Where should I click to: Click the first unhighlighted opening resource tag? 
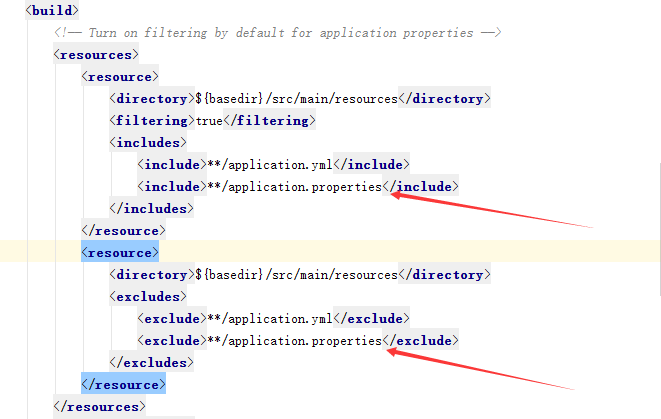119,76
